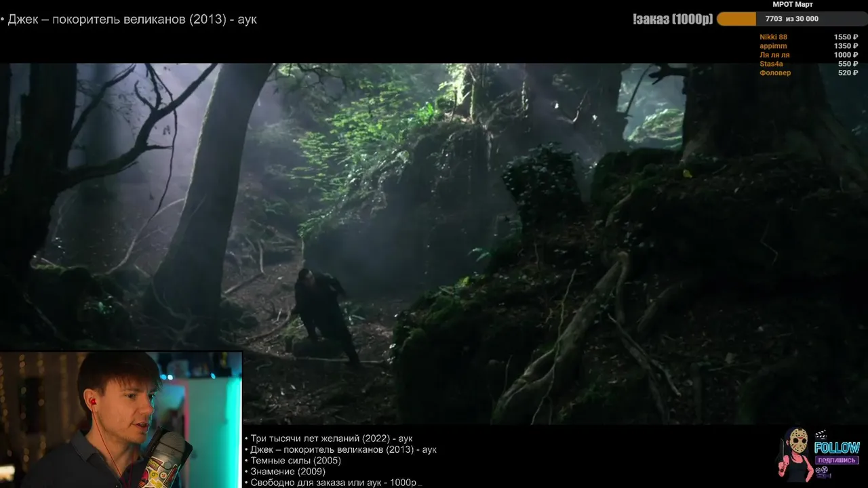Click the '1000 ₽' donation amount
868x488 pixels.
(846, 55)
